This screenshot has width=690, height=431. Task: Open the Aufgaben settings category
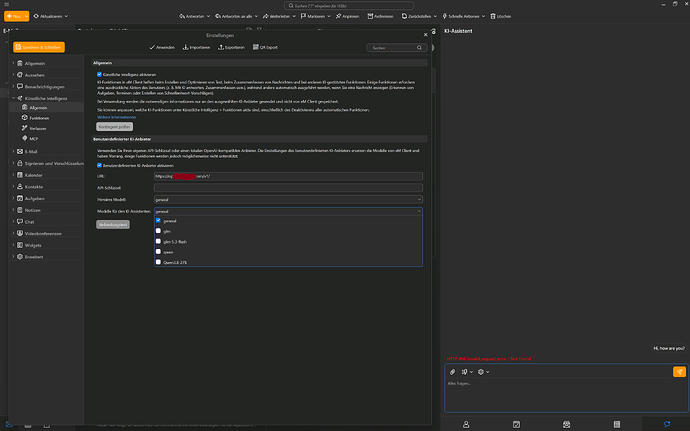34,199
